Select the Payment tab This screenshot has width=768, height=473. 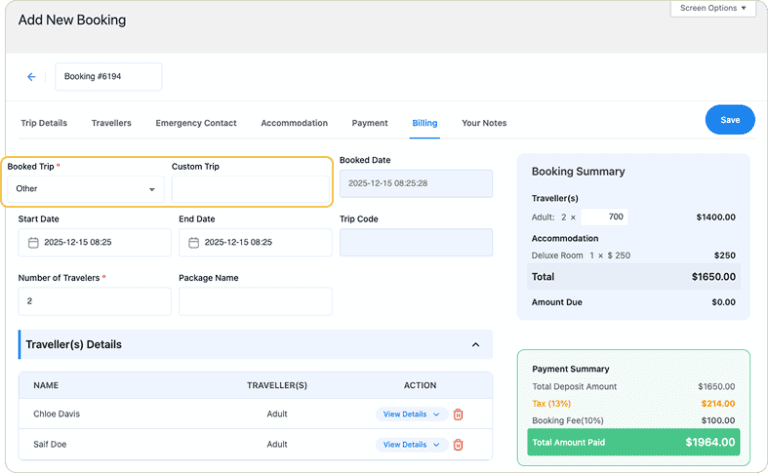[370, 123]
